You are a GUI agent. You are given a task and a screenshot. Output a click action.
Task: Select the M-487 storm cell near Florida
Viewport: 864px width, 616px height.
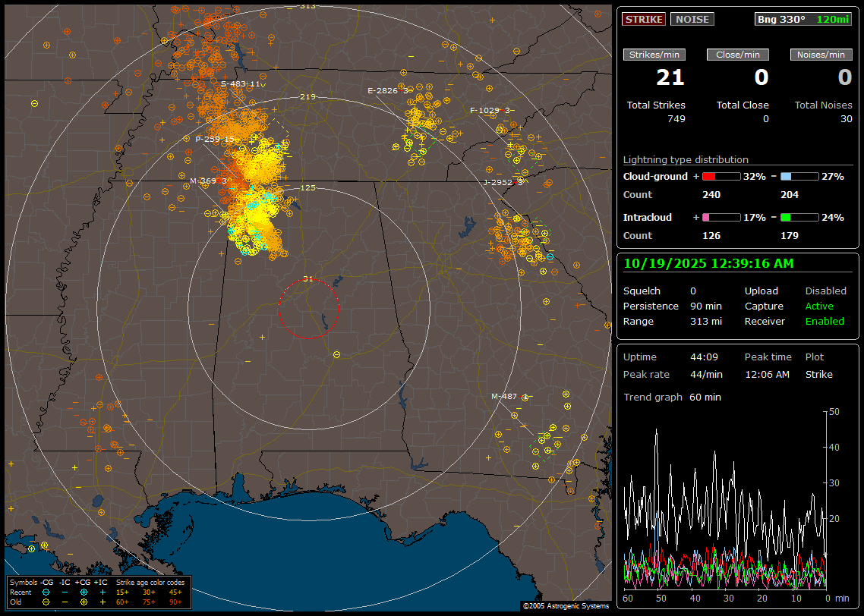(x=509, y=396)
